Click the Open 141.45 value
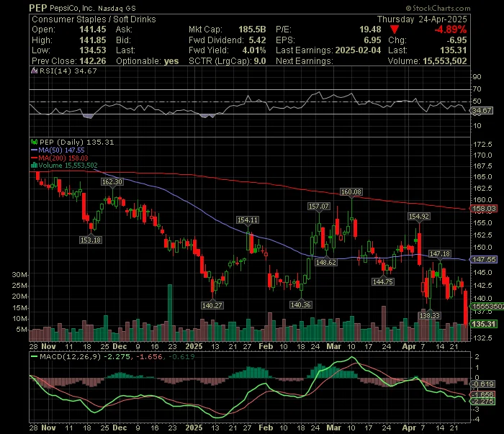Viewport: 504px width, 434px height. pos(93,30)
